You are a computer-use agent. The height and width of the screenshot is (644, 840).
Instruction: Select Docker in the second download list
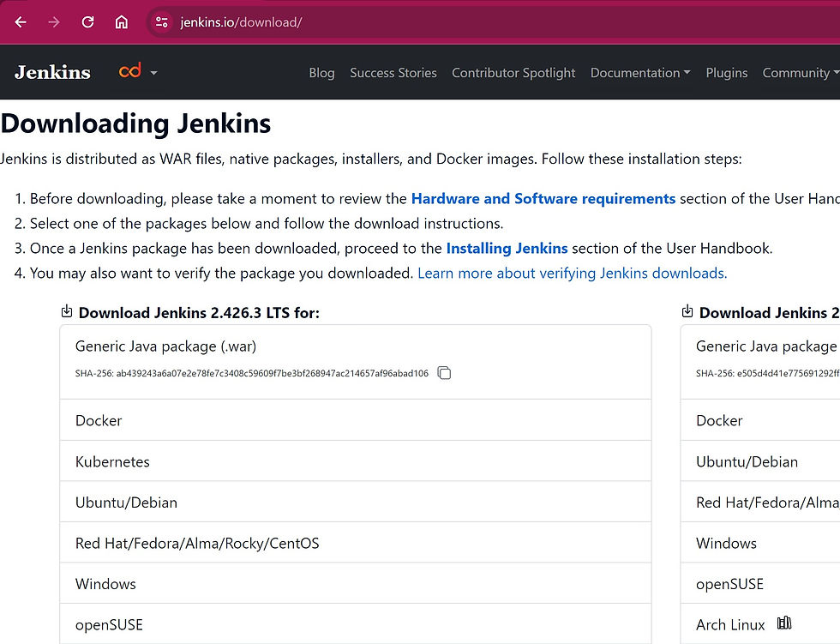click(760, 420)
